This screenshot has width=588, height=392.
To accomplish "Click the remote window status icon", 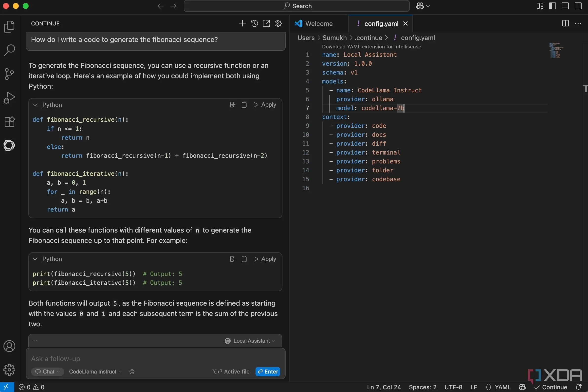I will point(7,387).
